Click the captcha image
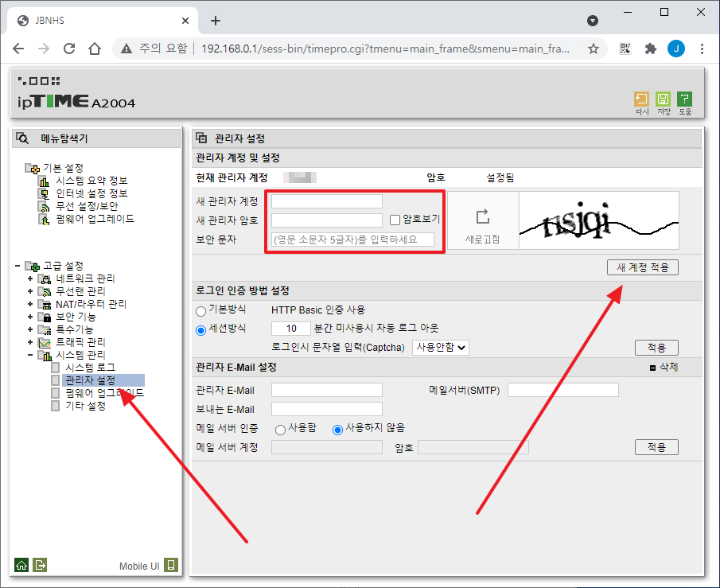 coord(599,220)
